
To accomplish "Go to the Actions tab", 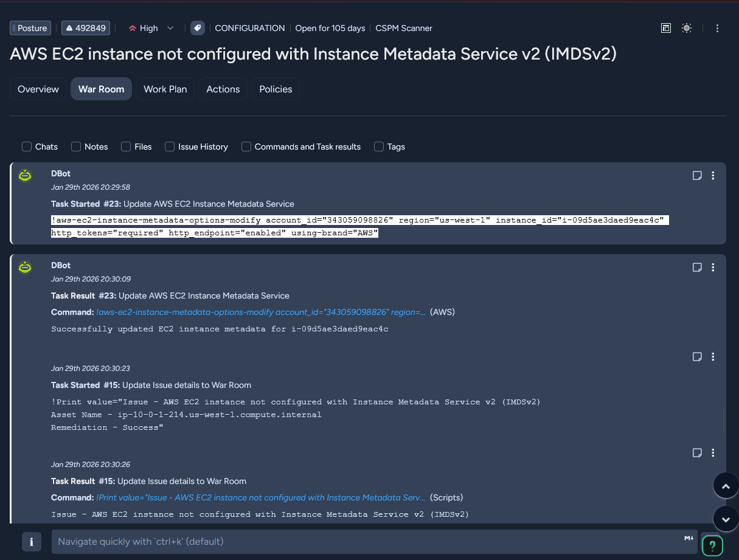I will (x=223, y=89).
